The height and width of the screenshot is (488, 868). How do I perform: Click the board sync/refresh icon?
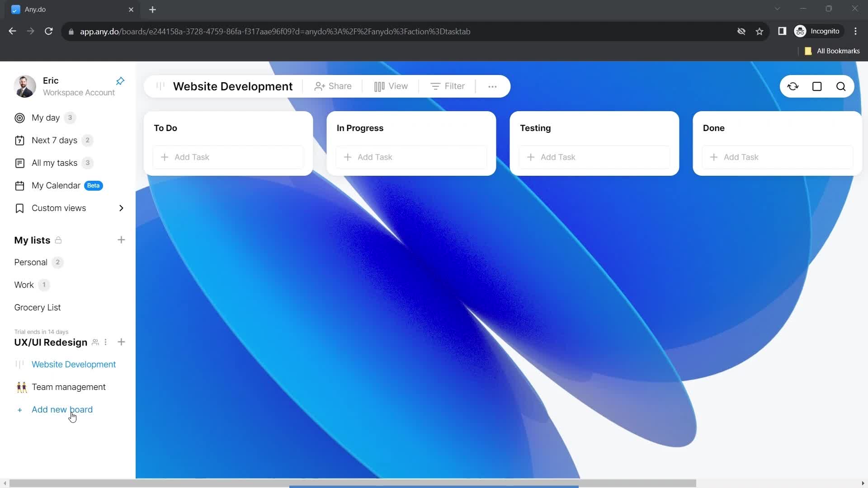tap(793, 86)
